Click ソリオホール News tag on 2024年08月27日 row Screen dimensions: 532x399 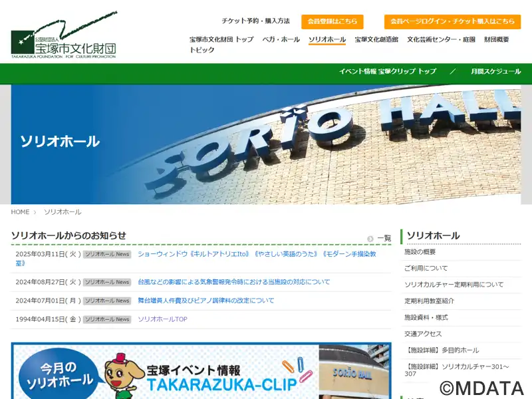pos(107,282)
